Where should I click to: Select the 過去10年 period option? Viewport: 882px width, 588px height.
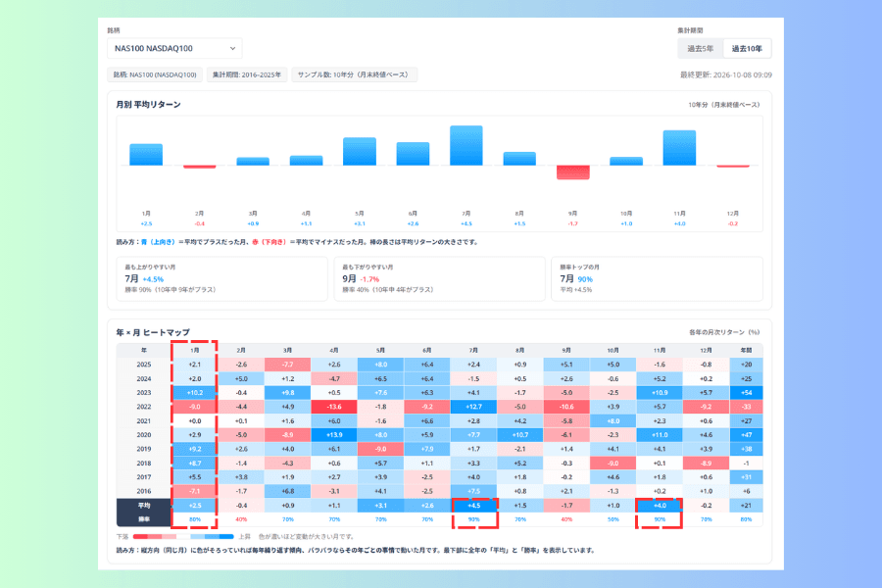coord(747,49)
